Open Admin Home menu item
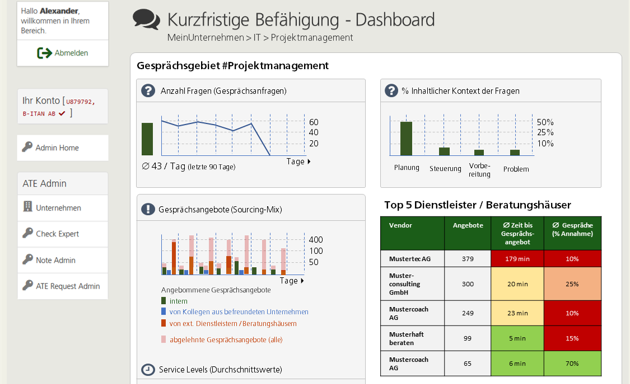The width and height of the screenshot is (630, 384). point(63,148)
